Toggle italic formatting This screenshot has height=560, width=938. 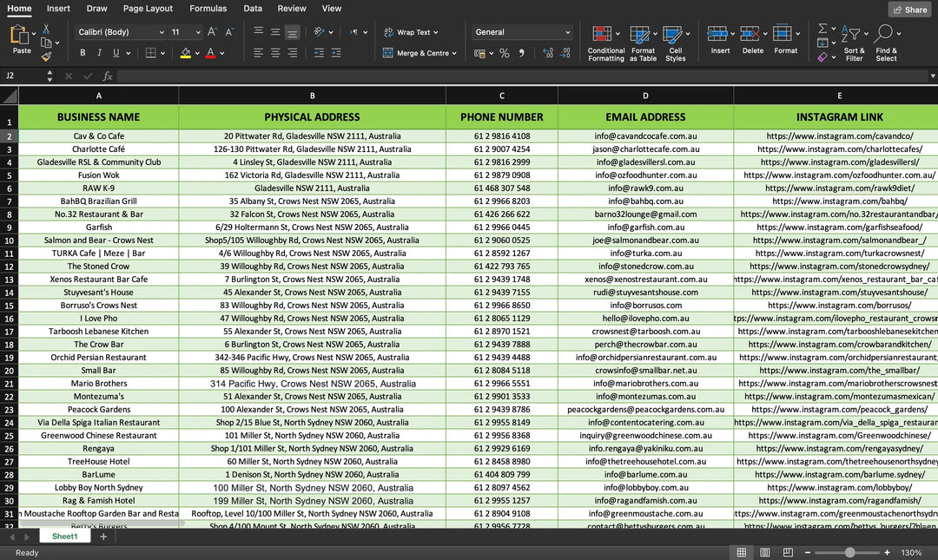[99, 52]
